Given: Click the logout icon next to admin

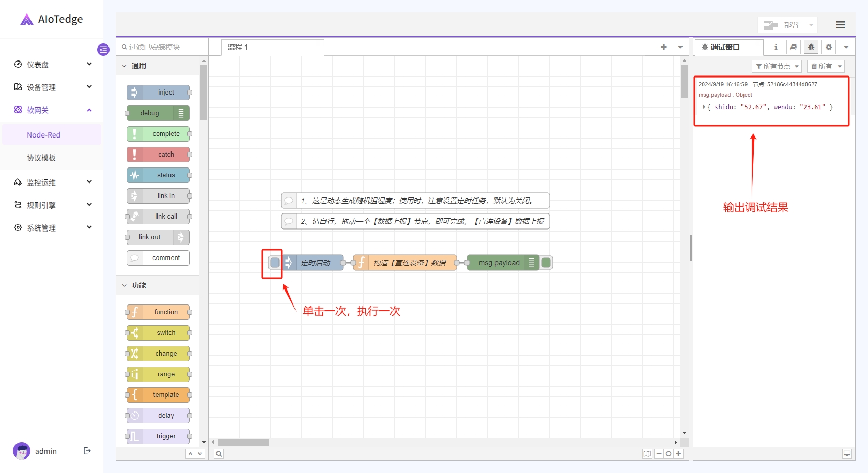Looking at the screenshot, I should (87, 451).
